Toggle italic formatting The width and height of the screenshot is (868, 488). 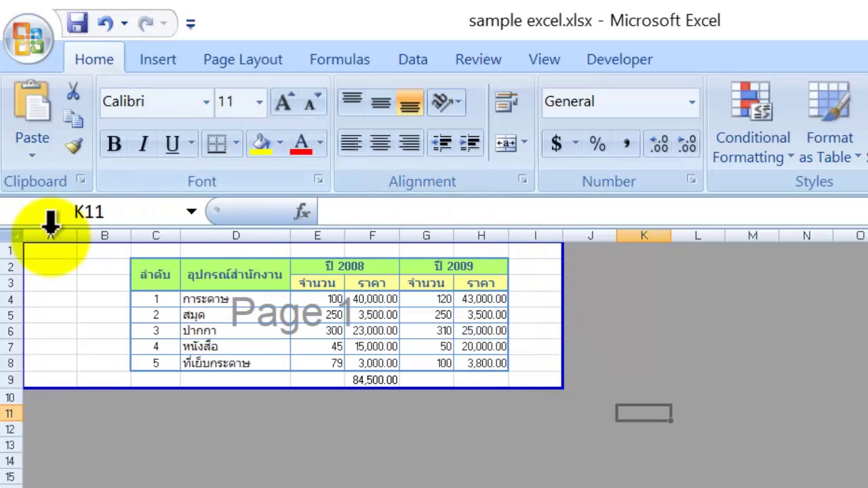coord(143,144)
